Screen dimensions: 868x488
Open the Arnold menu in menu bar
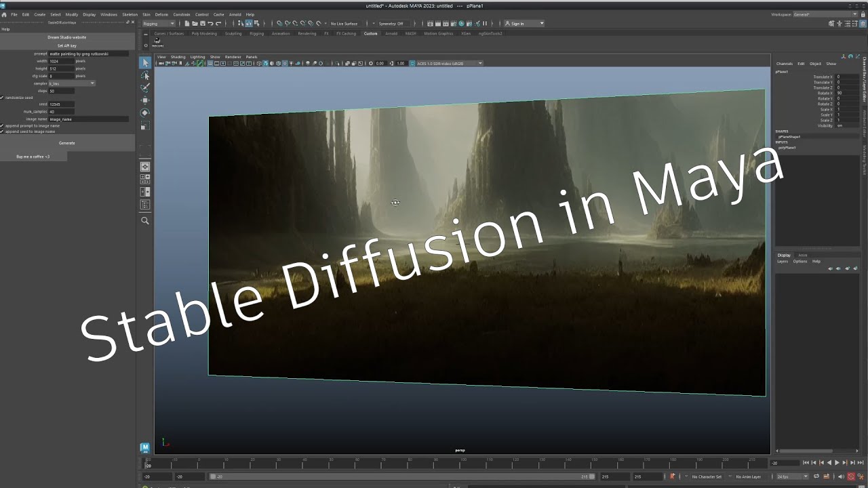235,14
